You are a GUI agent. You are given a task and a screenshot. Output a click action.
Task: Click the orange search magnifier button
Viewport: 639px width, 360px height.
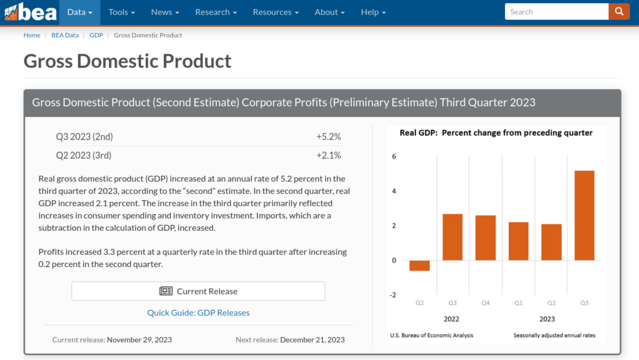click(619, 12)
